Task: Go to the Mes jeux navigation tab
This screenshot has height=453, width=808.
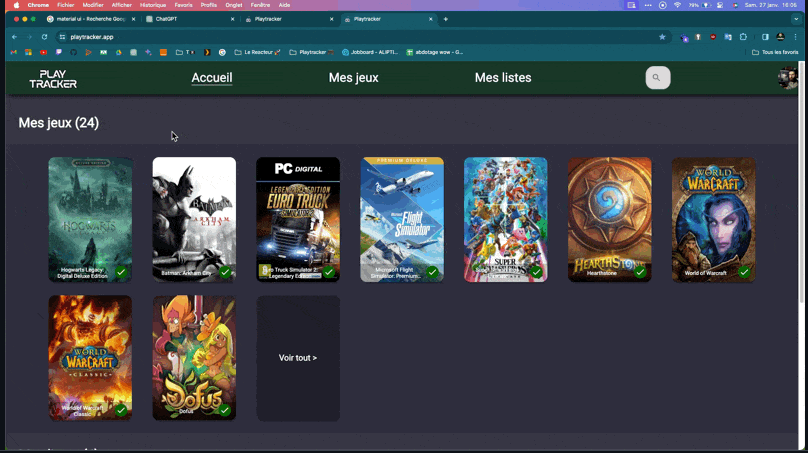Action: (x=354, y=78)
